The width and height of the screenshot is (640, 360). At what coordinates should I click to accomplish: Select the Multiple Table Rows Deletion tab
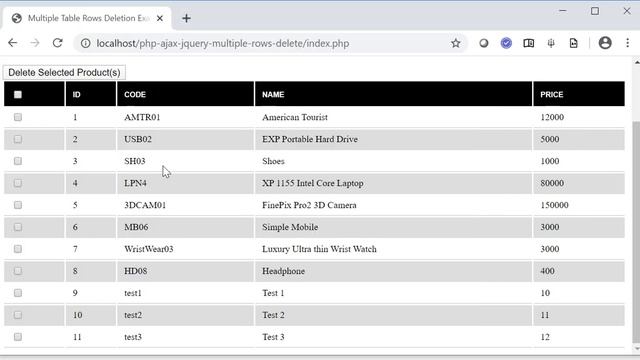87,18
